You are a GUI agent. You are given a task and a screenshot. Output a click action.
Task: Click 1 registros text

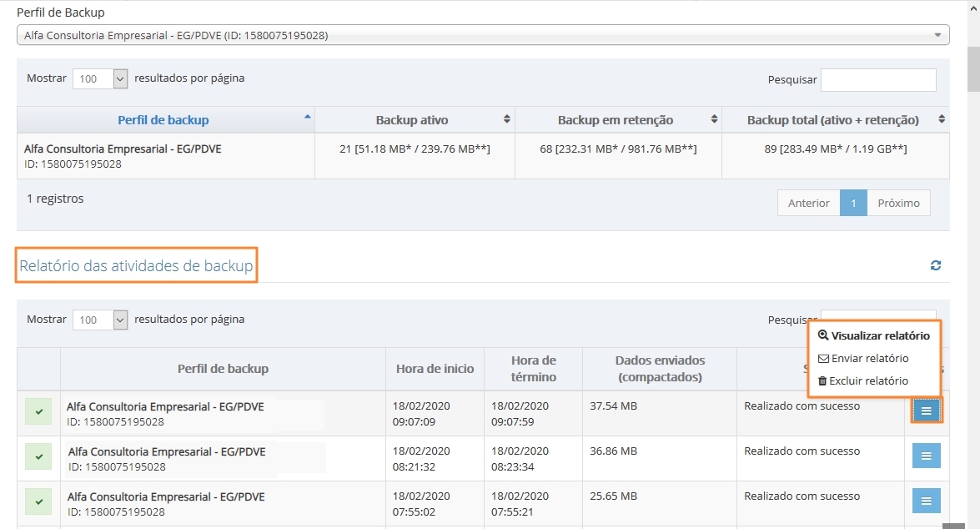pyautogui.click(x=55, y=199)
